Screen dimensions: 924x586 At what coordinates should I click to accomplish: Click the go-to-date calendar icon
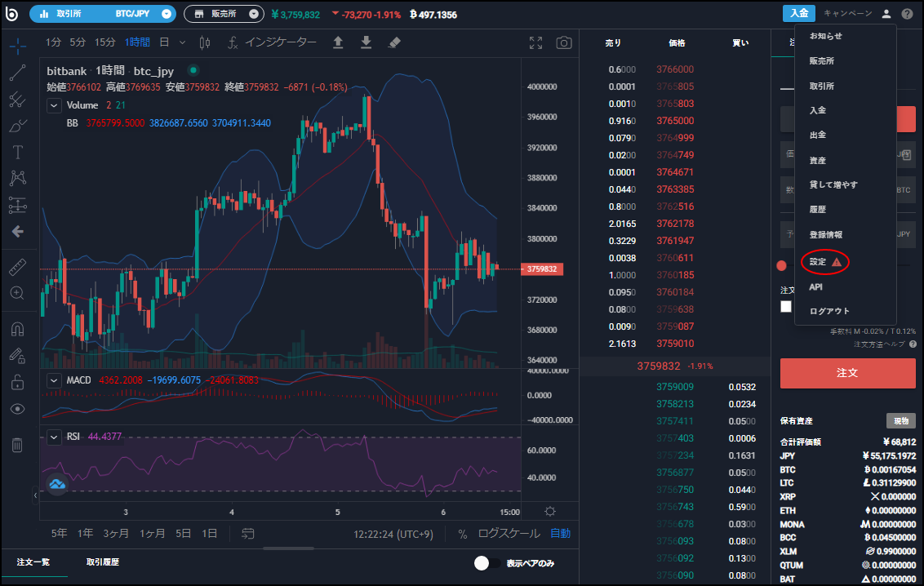[248, 534]
